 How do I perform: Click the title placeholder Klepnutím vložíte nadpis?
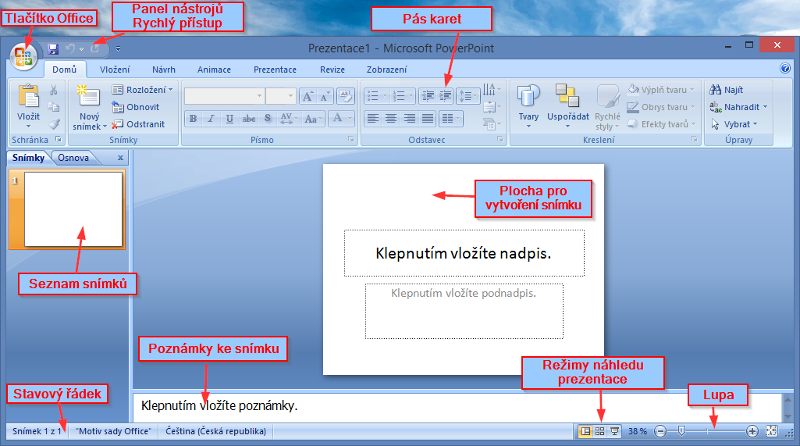pos(464,253)
